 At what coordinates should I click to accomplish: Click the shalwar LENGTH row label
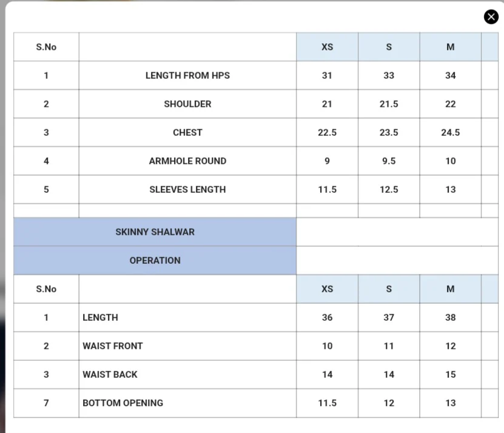point(100,317)
